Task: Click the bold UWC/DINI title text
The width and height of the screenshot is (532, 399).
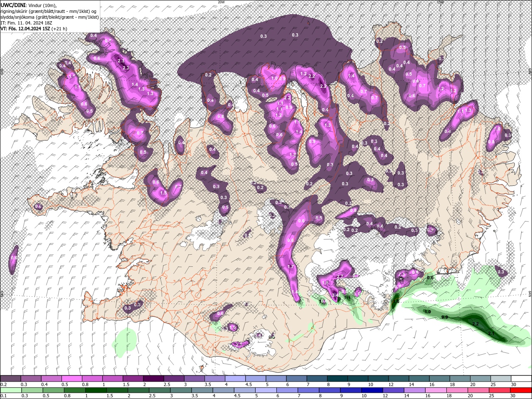Action: [x=12, y=5]
